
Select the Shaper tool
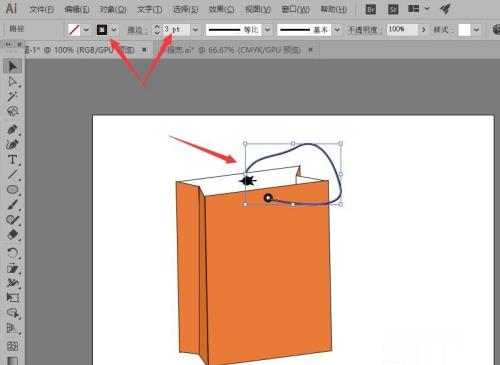tap(13, 220)
